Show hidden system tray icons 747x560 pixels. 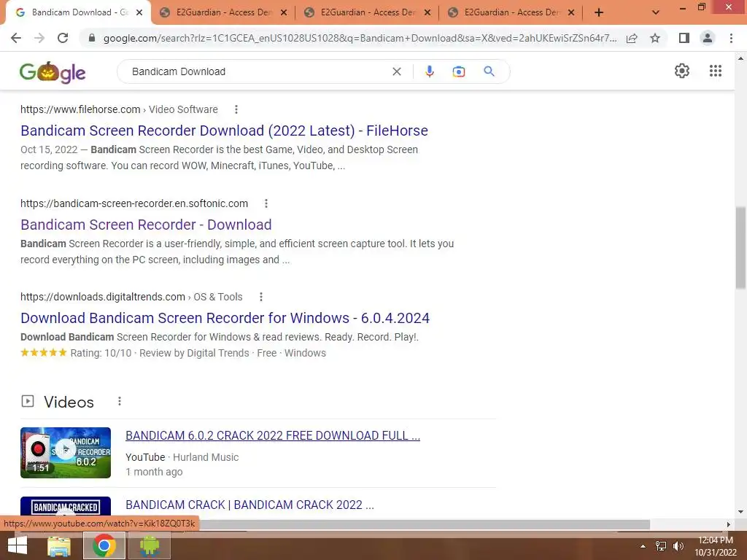click(643, 546)
